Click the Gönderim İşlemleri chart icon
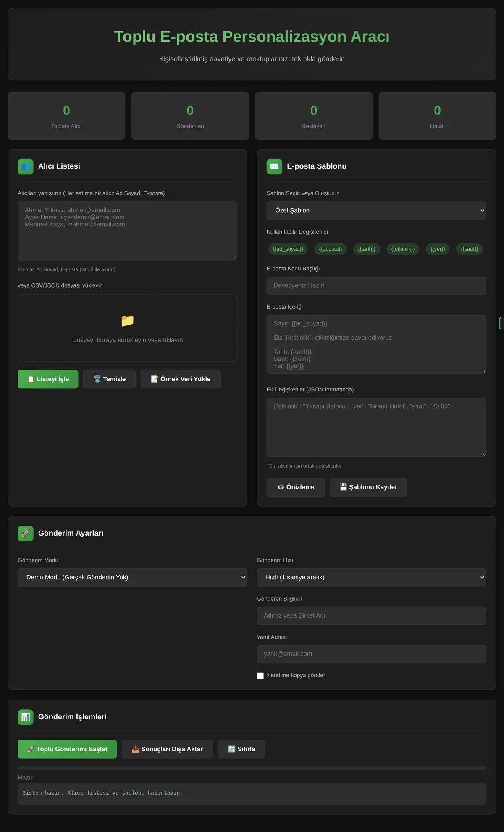Image resolution: width=504 pixels, height=832 pixels. (x=26, y=717)
